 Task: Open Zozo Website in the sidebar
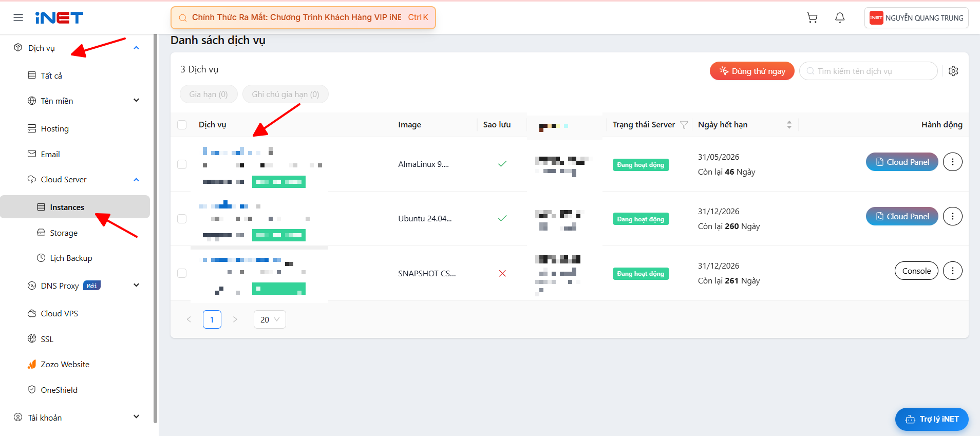click(65, 364)
